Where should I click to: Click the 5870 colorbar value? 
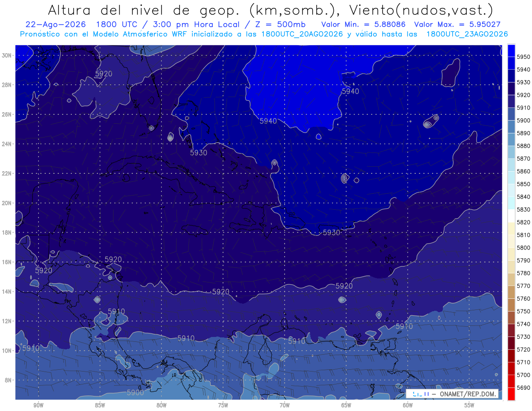524,159
